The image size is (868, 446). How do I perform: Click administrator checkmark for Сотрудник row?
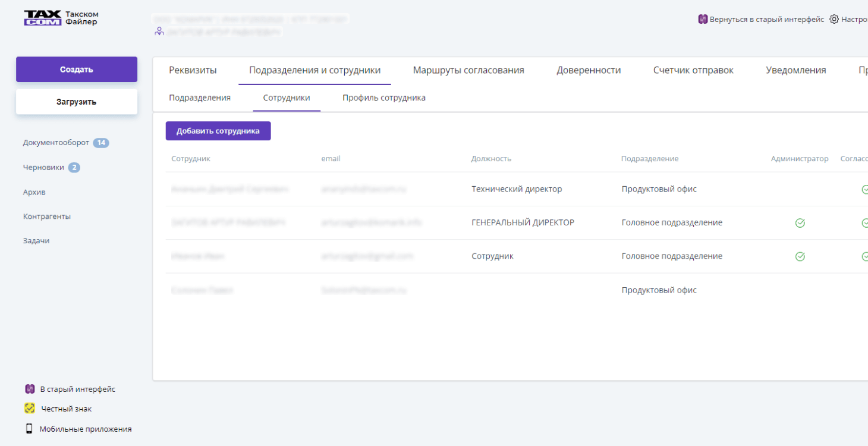[x=800, y=256]
